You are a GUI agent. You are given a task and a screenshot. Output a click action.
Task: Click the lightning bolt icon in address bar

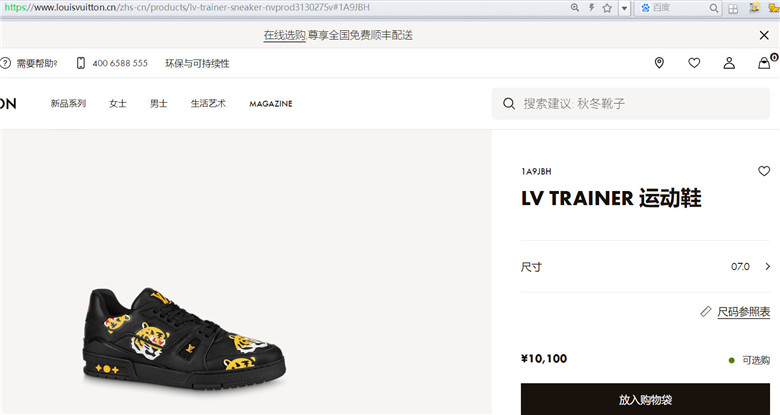(x=591, y=7)
